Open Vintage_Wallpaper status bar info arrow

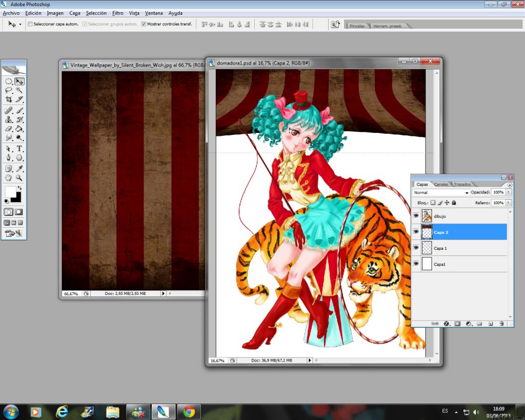164,293
